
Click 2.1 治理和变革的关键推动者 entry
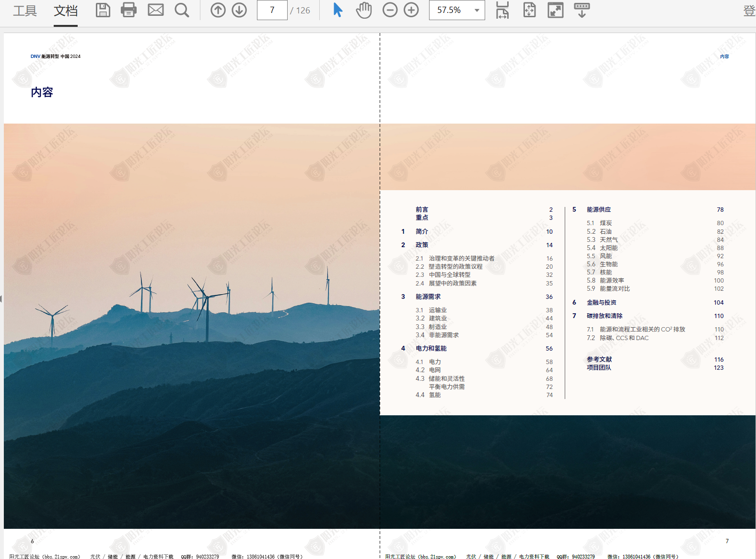[x=455, y=258]
